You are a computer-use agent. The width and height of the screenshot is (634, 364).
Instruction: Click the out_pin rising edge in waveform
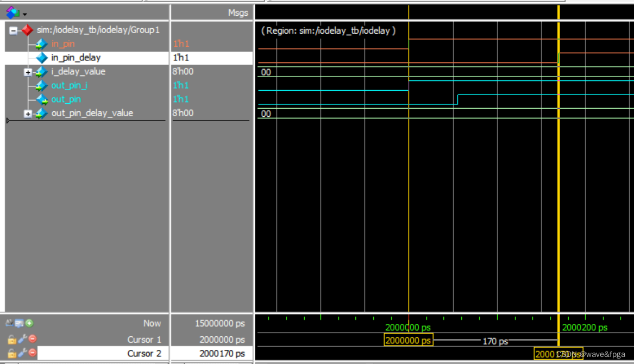click(x=457, y=99)
